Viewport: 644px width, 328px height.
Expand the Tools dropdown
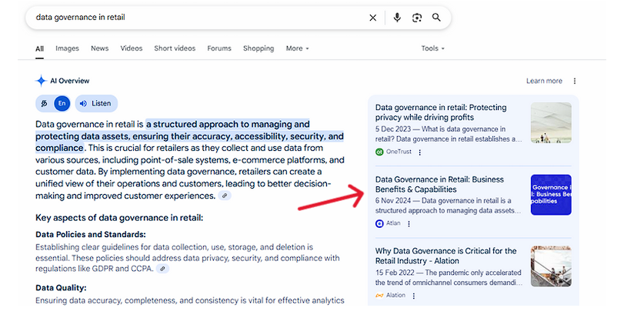[x=432, y=49]
